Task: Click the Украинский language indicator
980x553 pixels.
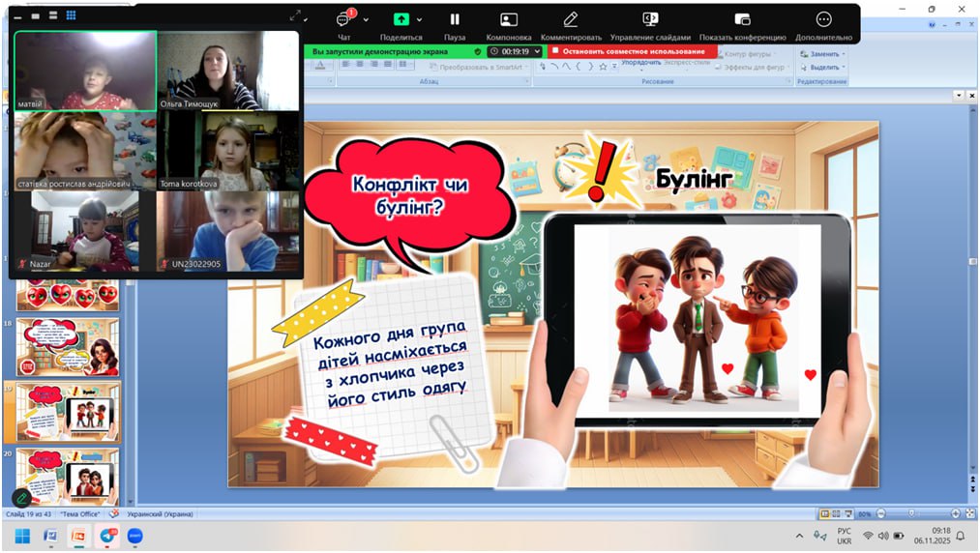Action: coord(159,514)
